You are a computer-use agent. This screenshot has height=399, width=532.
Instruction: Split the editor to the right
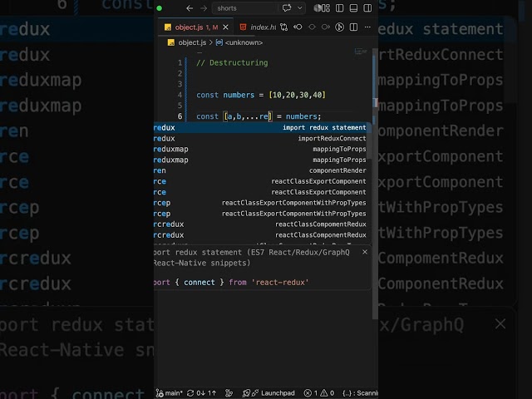point(353,27)
